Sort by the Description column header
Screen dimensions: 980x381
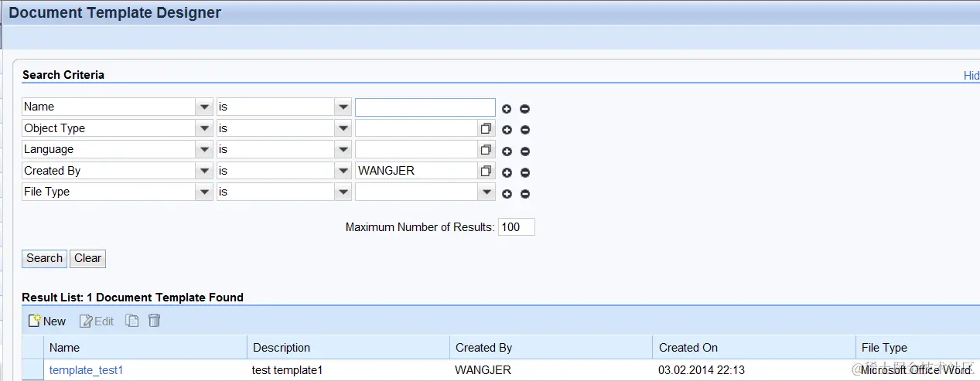pos(348,348)
